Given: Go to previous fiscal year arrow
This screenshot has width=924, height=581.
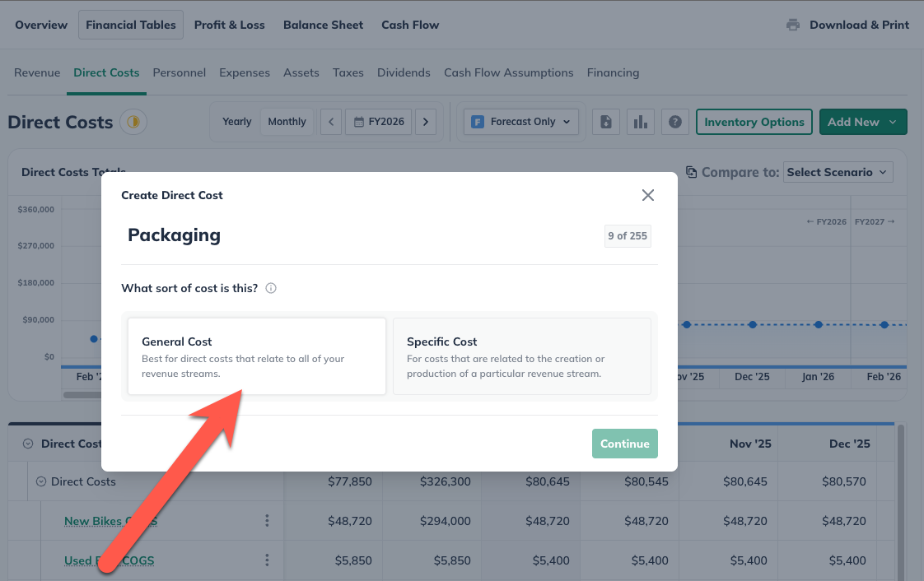Looking at the screenshot, I should [330, 122].
